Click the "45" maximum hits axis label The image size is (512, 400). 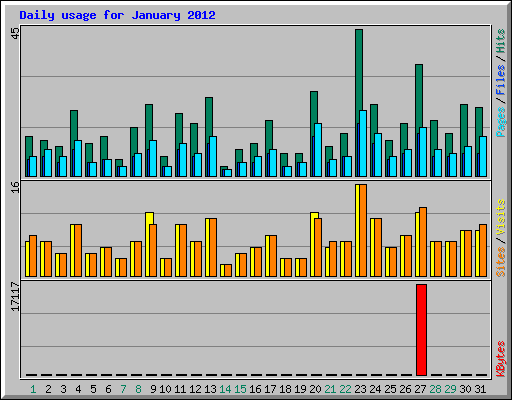coord(15,33)
